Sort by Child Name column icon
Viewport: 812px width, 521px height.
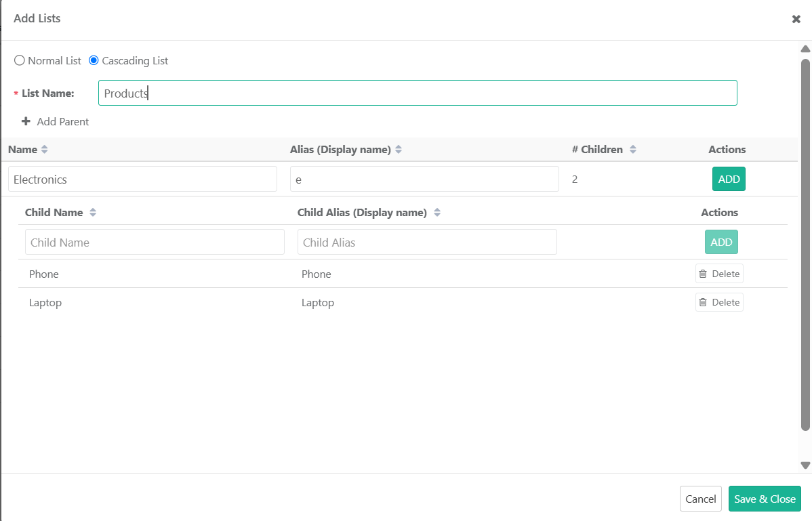[x=93, y=213]
